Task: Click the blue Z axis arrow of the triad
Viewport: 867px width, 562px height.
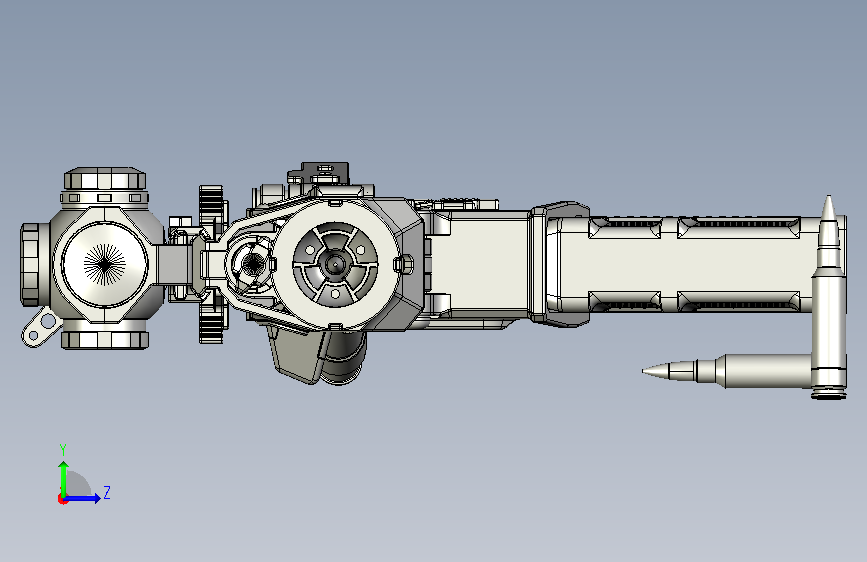Action: [x=83, y=498]
